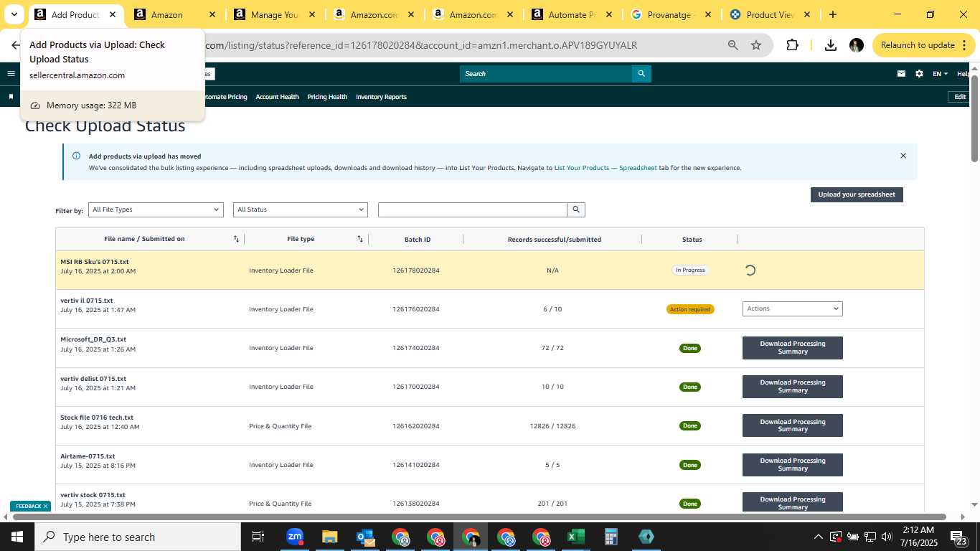
Task: Switch to the 'Provanatge' Google tab
Action: (x=671, y=14)
